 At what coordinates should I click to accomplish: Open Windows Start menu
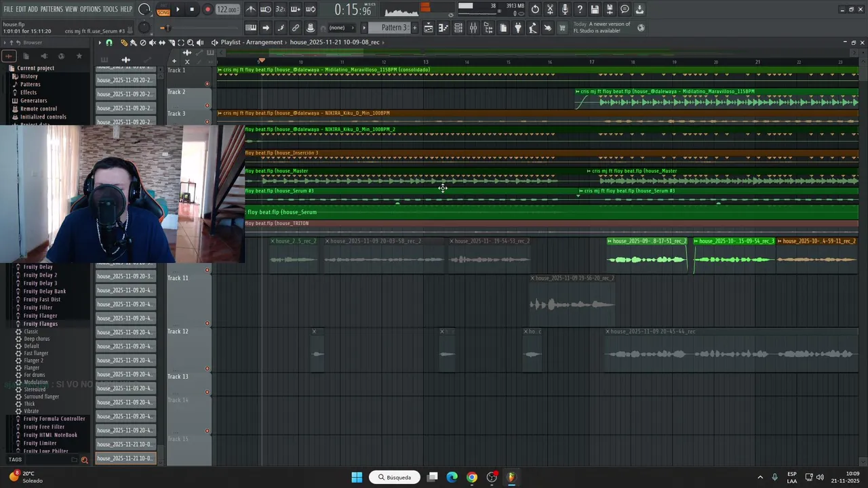(x=357, y=477)
